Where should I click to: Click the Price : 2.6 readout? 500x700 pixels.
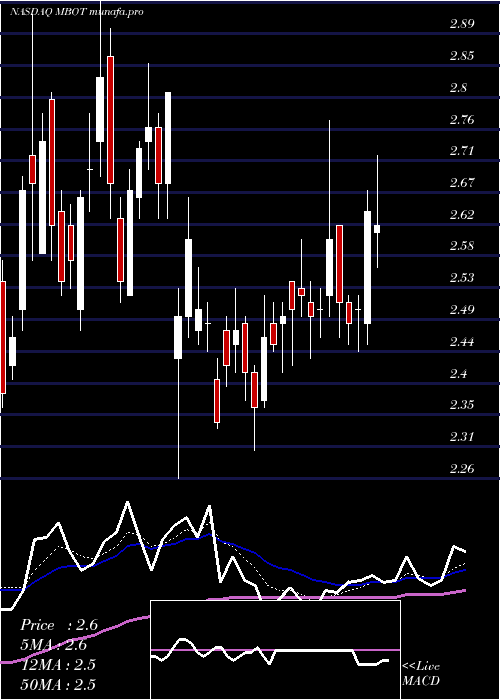pyautogui.click(x=59, y=625)
